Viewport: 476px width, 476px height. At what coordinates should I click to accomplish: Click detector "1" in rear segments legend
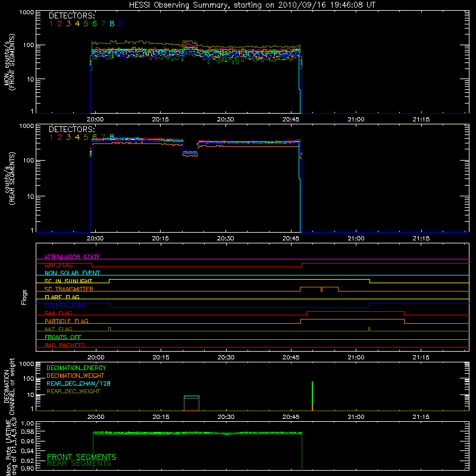[51, 137]
